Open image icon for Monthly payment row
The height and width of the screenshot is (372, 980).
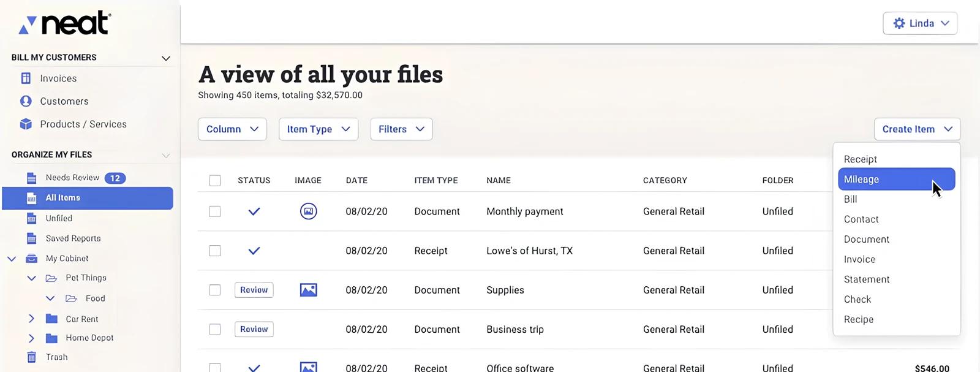(x=308, y=211)
